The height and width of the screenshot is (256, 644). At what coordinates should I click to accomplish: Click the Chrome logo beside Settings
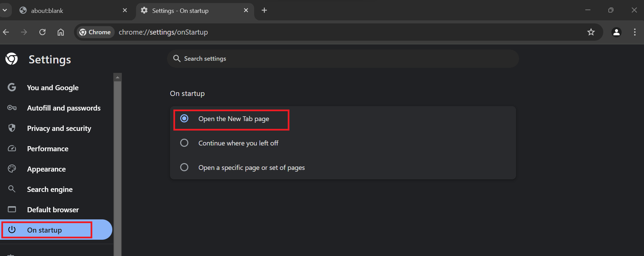coord(12,59)
